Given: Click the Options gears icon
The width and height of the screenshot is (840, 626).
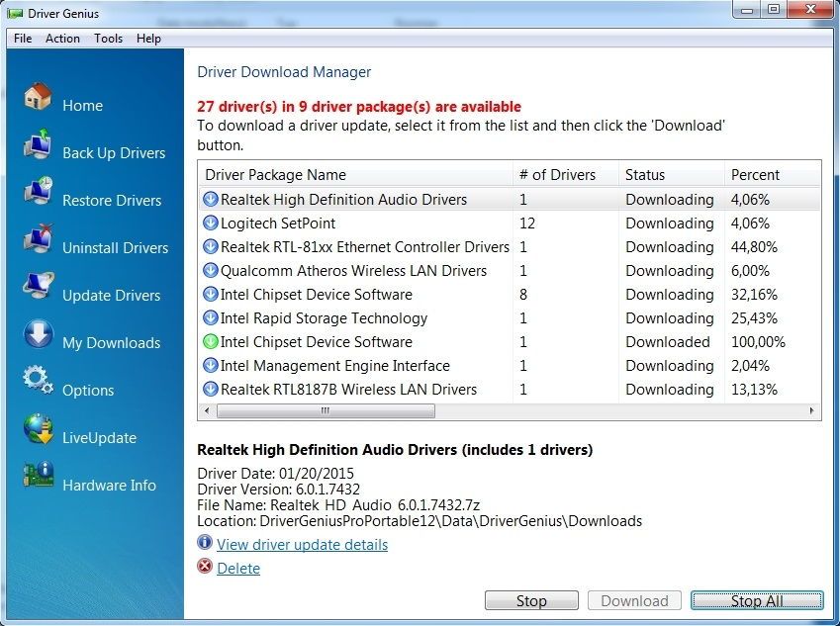Looking at the screenshot, I should 38,382.
